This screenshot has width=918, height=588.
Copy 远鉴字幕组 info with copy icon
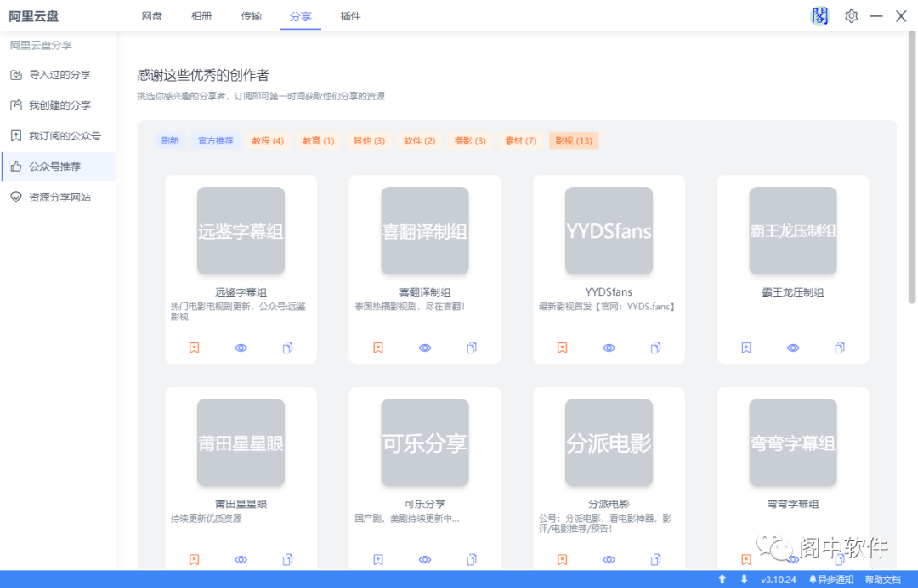click(287, 348)
